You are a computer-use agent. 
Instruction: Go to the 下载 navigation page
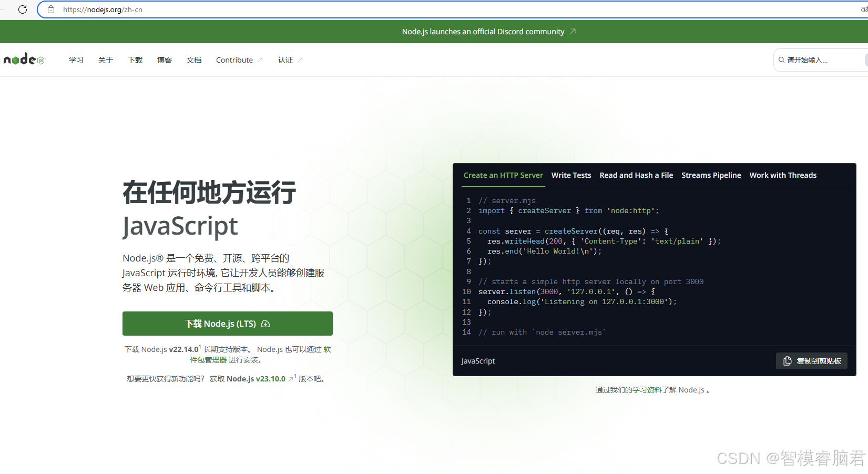coord(135,60)
